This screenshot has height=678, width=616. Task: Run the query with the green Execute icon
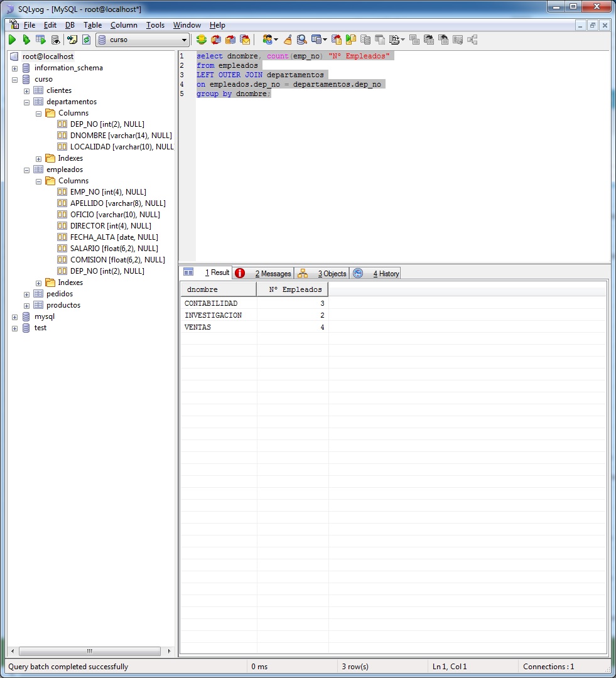coord(12,40)
